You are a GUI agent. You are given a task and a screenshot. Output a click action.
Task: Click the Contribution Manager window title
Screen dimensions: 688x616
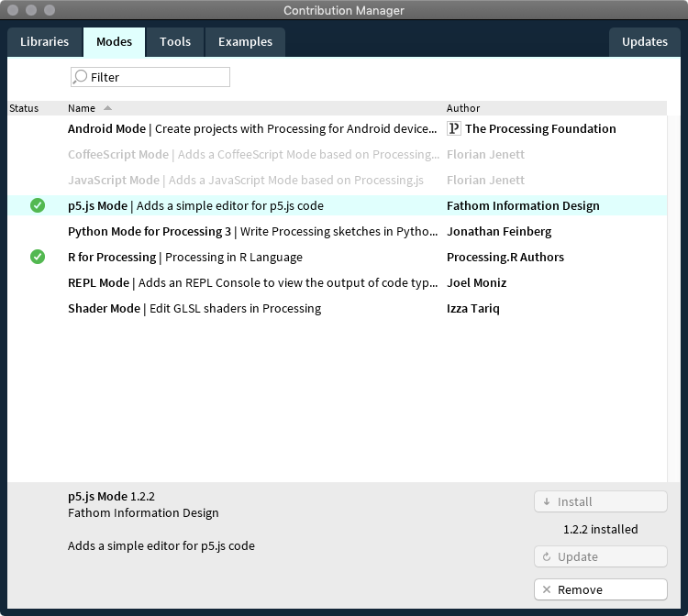344,10
